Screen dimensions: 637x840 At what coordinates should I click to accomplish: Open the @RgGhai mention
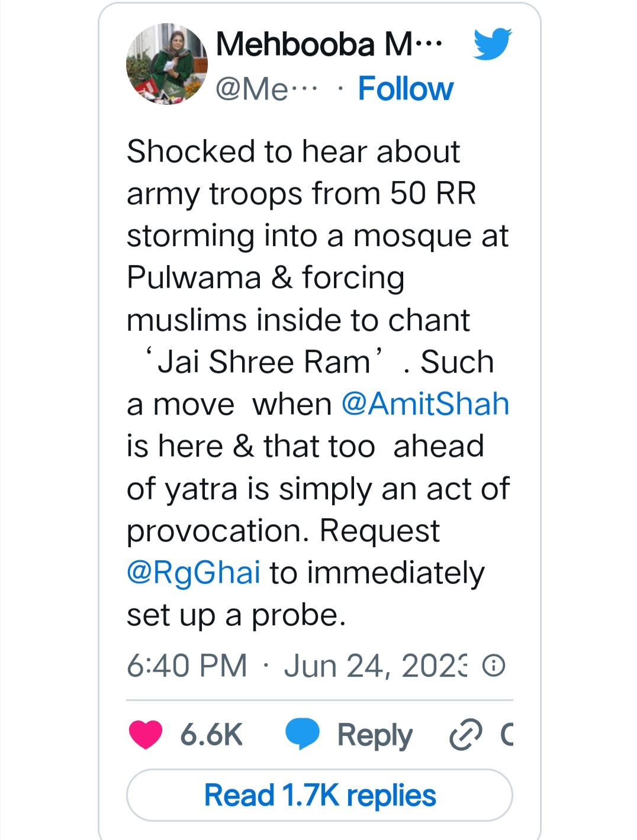coord(194,573)
